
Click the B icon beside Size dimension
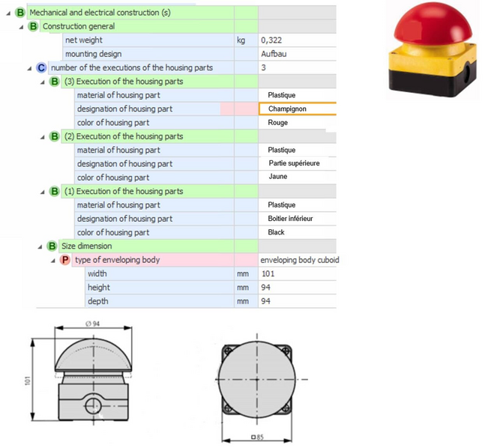pos(52,246)
